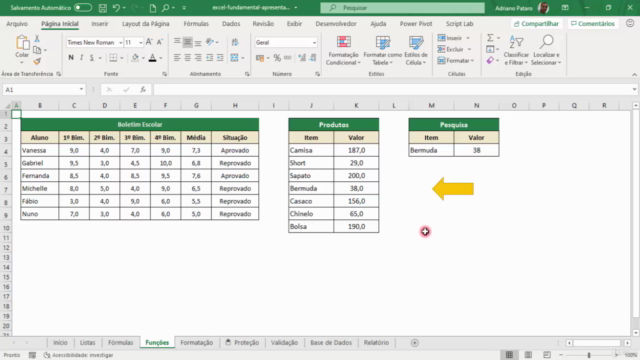Open the Times New Roman font dropdown
Image resolution: width=640 pixels, height=360 pixels.
120,42
